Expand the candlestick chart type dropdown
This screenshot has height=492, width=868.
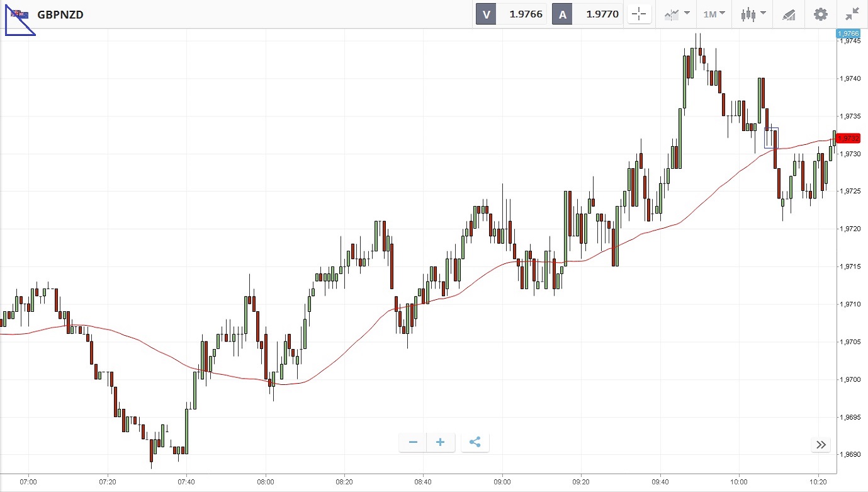pyautogui.click(x=753, y=14)
